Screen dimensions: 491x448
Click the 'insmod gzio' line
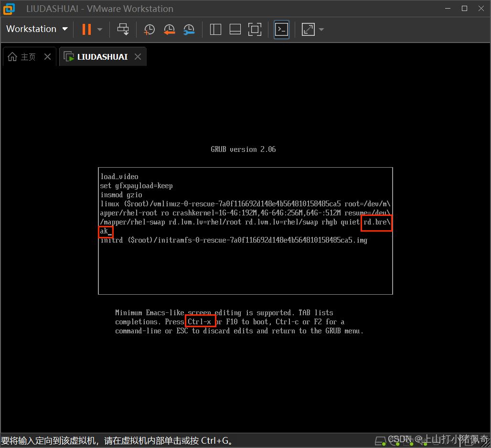[x=121, y=195]
